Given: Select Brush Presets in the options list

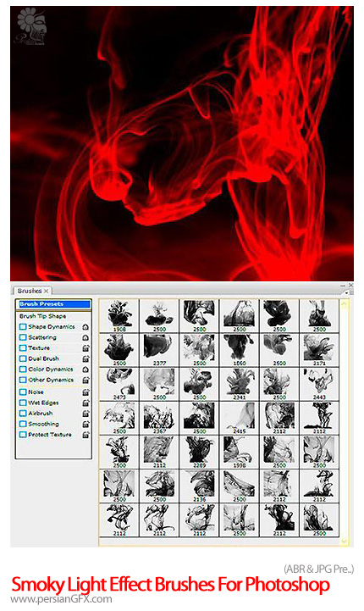Looking at the screenshot, I should pos(53,304).
